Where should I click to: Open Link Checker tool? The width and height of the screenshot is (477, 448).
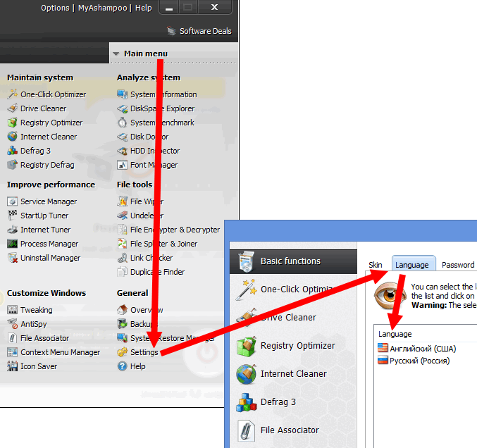pyautogui.click(x=151, y=258)
